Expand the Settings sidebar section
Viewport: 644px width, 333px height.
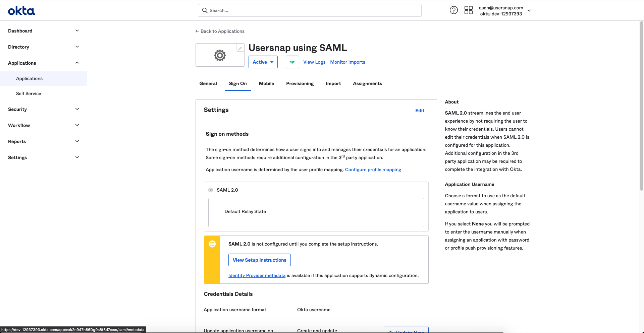pos(44,157)
